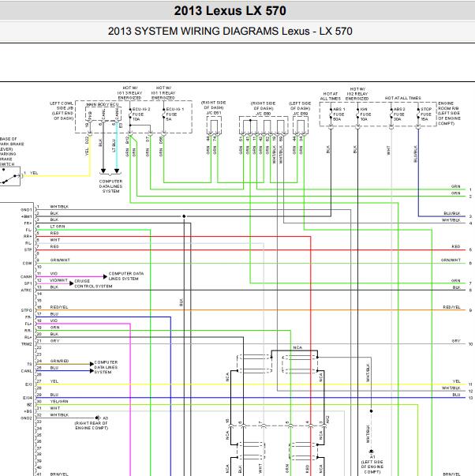Select the 'STP' terminal label
This screenshot has height=476, width=475.
coord(28,249)
